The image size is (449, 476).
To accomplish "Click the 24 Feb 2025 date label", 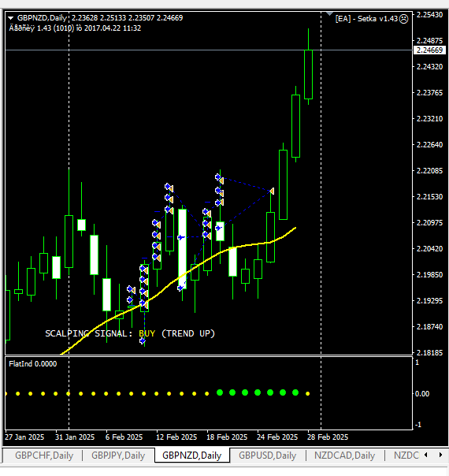I will (x=277, y=437).
